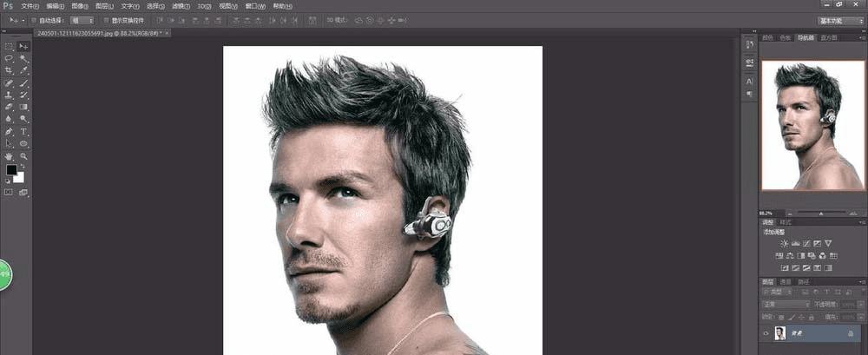Open the 滤镜 menu
Viewport: 868px width, 355px height.
click(181, 6)
